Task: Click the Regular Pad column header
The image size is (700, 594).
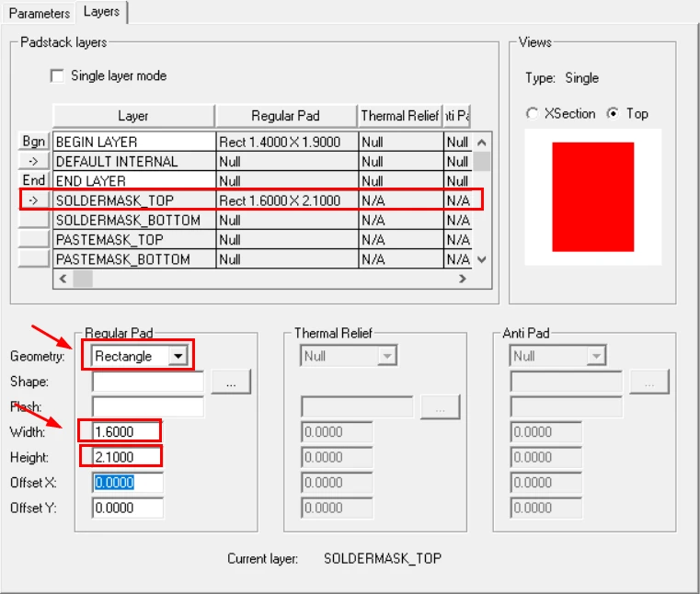Action: tap(286, 116)
